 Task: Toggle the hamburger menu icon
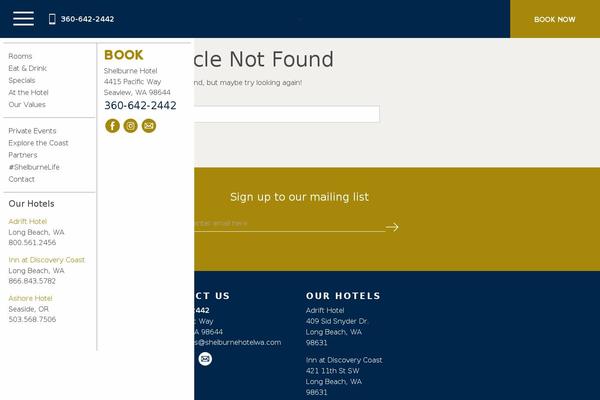23,18
